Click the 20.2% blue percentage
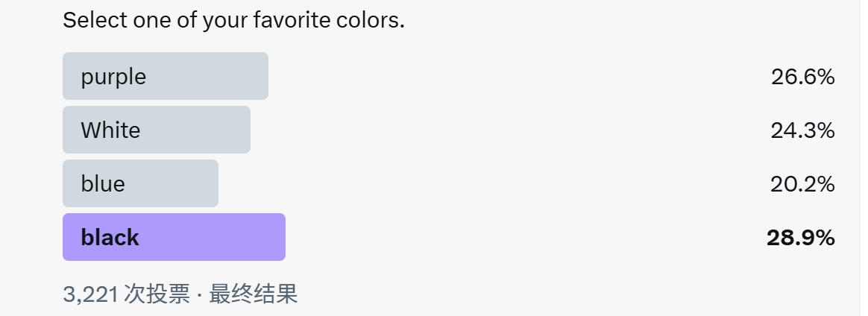The width and height of the screenshot is (868, 316). [802, 184]
